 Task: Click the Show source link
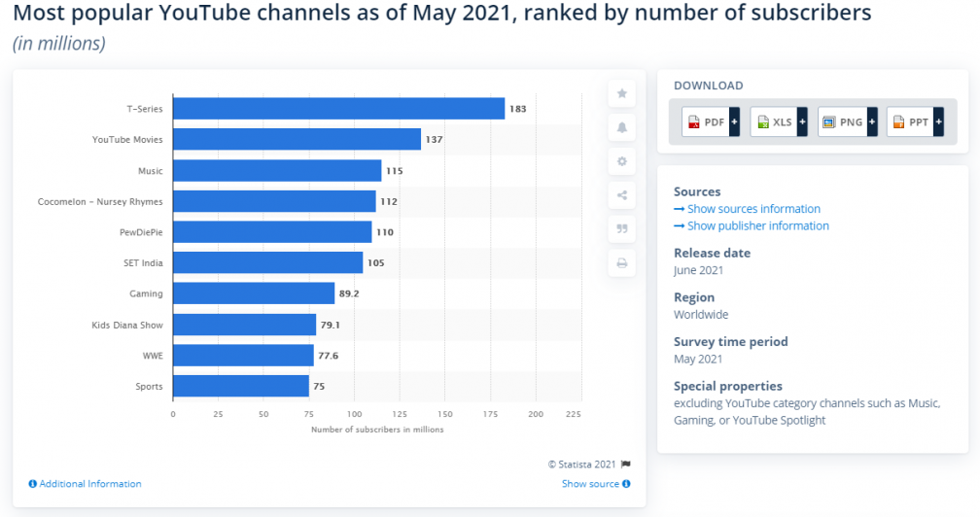[x=590, y=484]
